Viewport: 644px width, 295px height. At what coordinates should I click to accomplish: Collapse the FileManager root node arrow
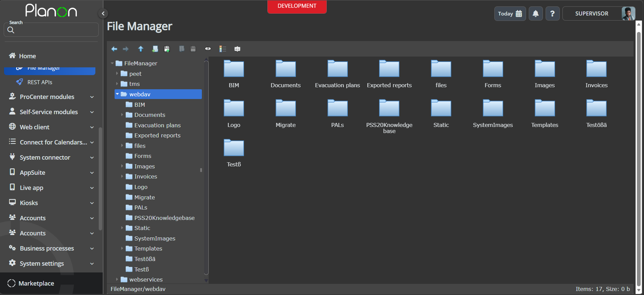click(x=112, y=63)
